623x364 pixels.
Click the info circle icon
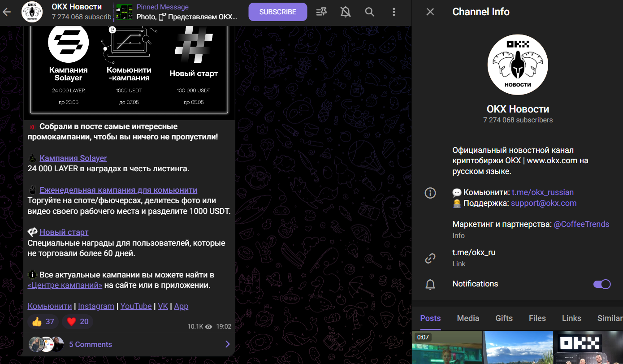coord(430,193)
